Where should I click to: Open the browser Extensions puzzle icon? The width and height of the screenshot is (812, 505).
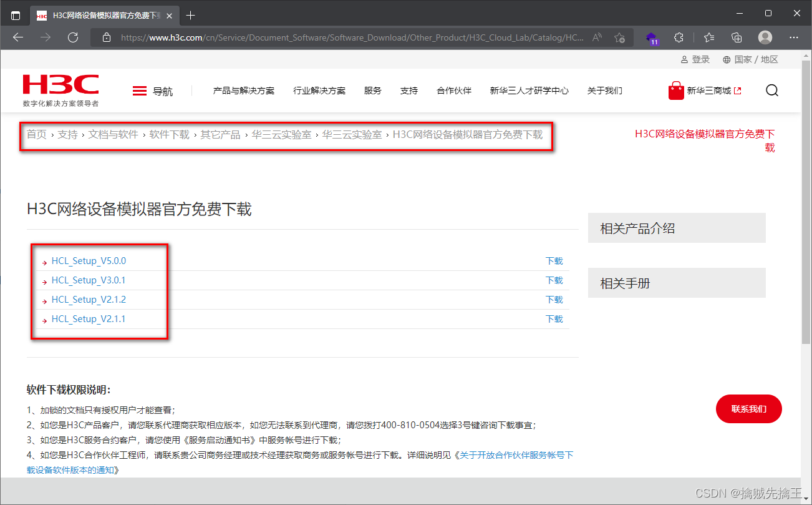tap(679, 37)
